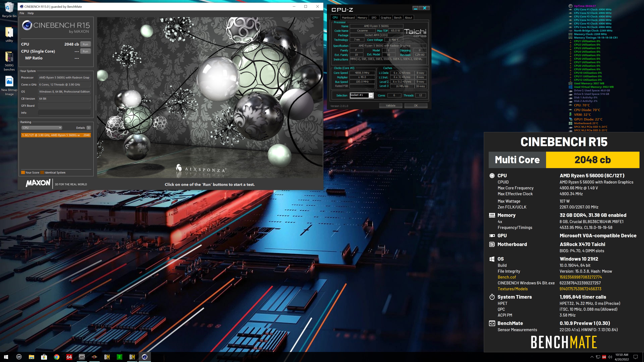Screen dimensions: 644x362
Task: Open File Explorer from the taskbar
Action: 31,357
